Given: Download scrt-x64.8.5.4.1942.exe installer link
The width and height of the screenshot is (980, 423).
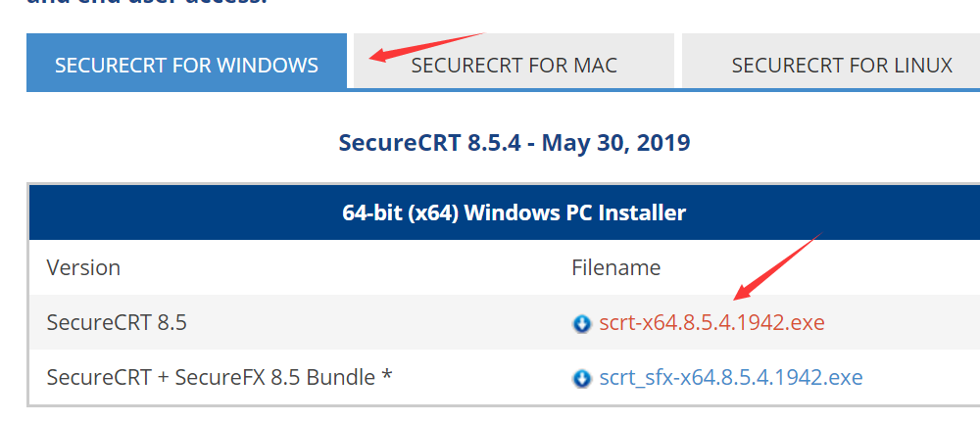Looking at the screenshot, I should click(x=711, y=322).
